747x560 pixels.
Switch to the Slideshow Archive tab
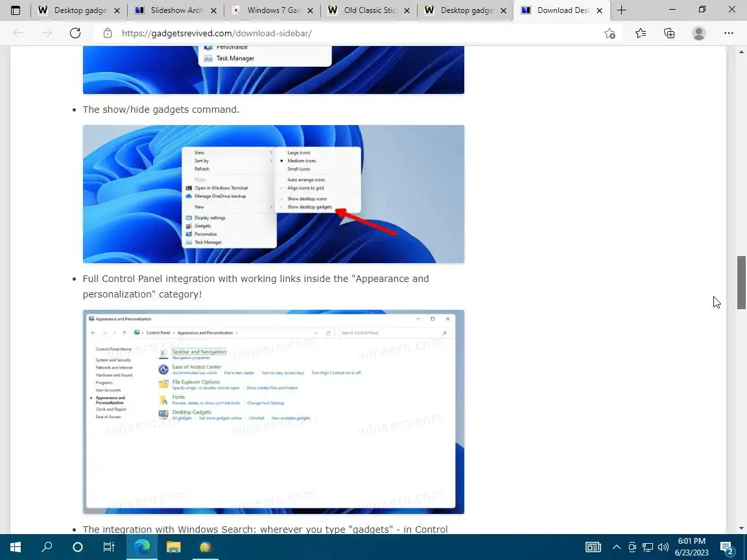176,10
